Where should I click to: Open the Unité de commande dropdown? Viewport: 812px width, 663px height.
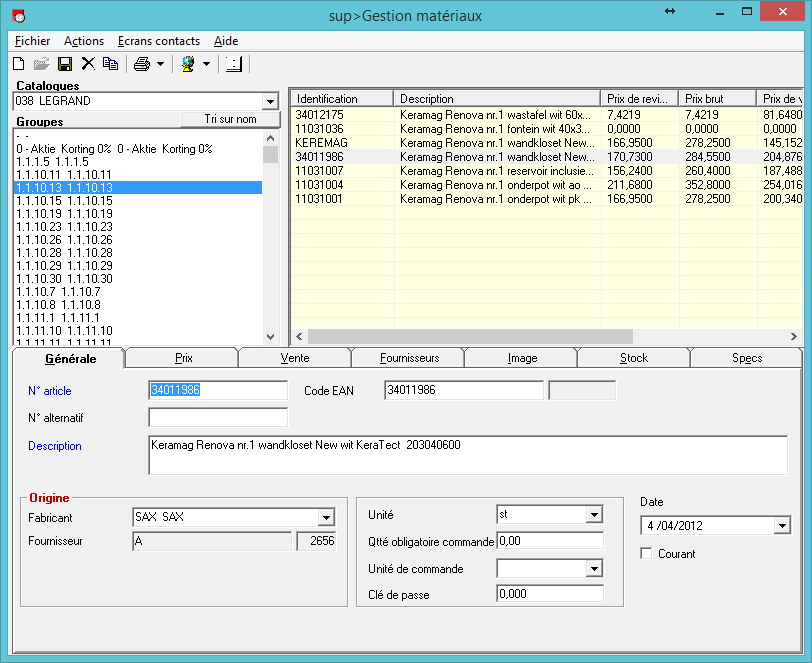pyautogui.click(x=594, y=568)
